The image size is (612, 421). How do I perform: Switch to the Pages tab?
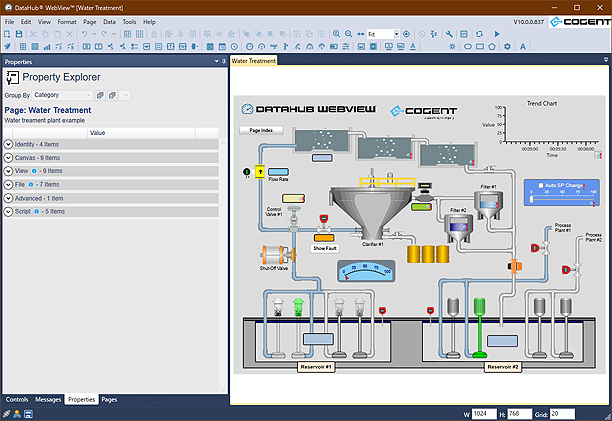(x=109, y=399)
